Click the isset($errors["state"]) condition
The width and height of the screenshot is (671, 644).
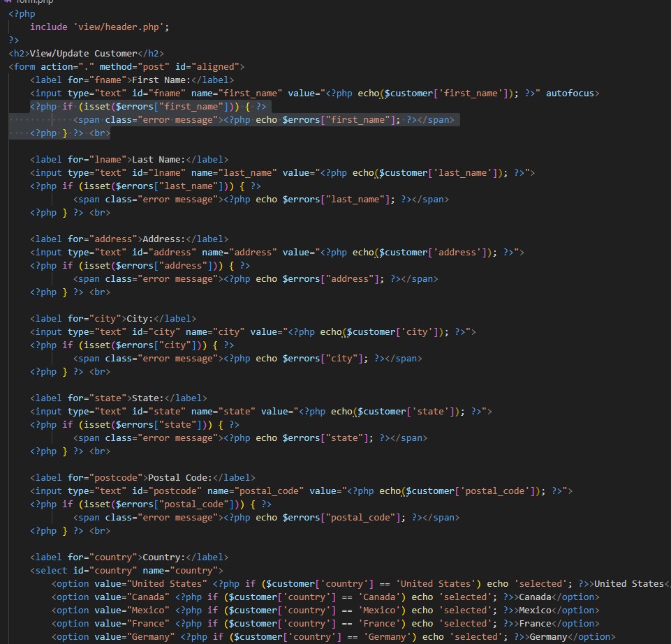point(145,425)
